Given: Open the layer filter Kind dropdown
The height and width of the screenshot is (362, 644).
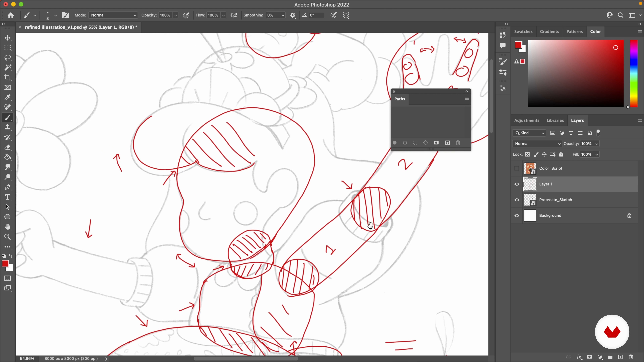Looking at the screenshot, I should coord(529,133).
